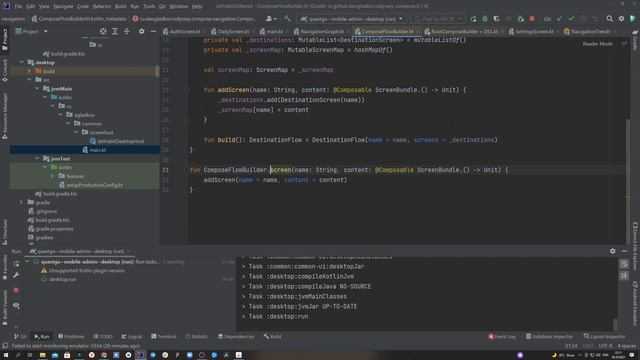This screenshot has width=640, height=360.
Task: Hide the Run panel with minus icon
Action: pos(624,251)
